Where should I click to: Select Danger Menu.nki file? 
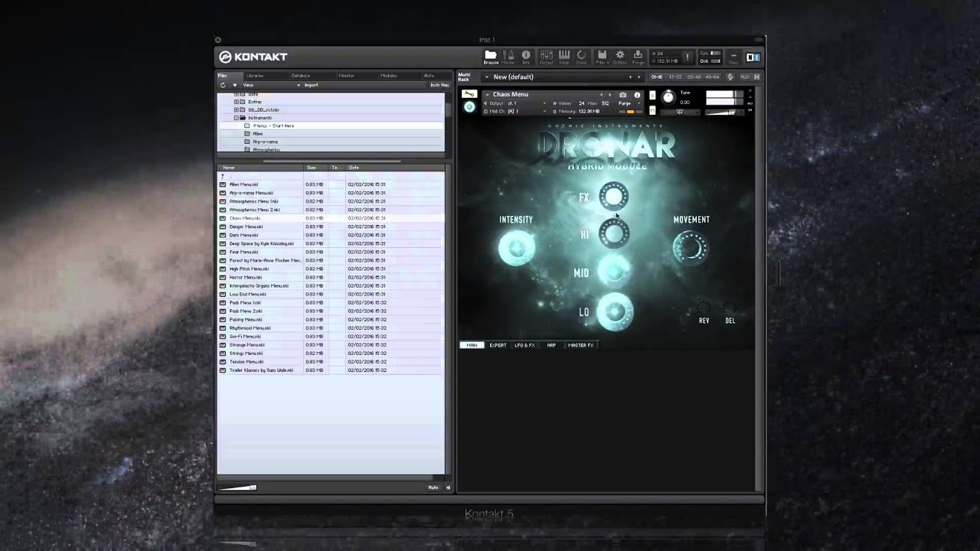331,227
